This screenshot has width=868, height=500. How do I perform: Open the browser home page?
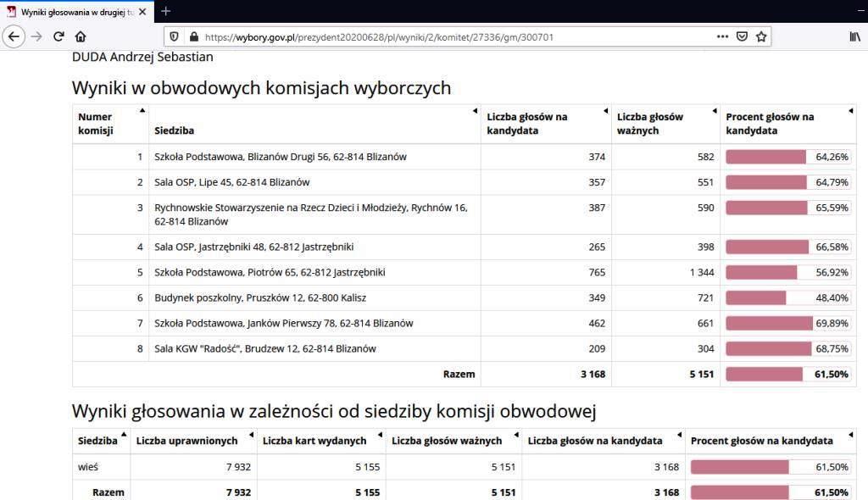81,37
